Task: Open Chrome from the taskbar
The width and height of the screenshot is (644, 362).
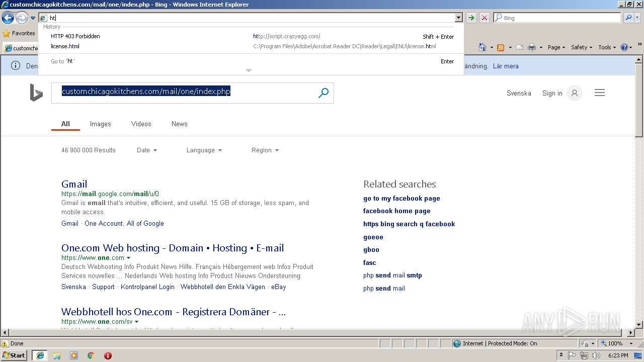Action: 91,355
